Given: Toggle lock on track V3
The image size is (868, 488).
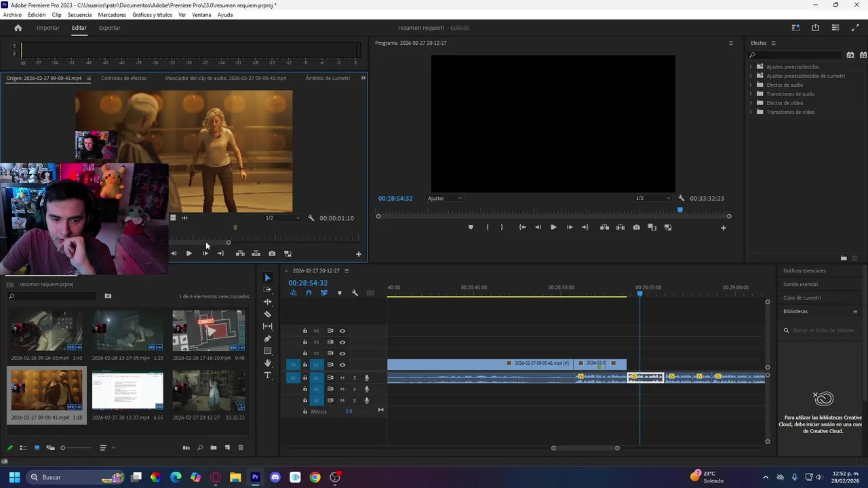Looking at the screenshot, I should 305,342.
